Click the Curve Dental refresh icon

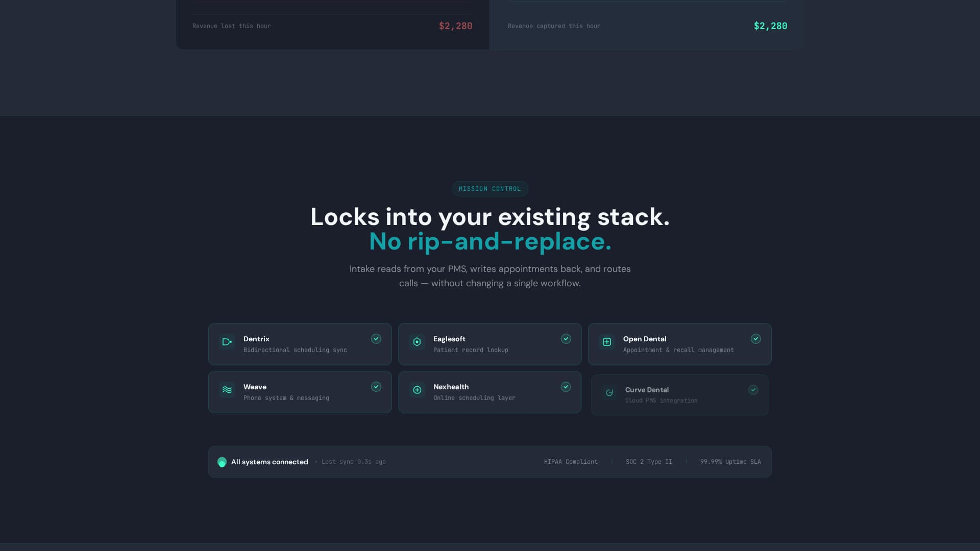pos(609,392)
